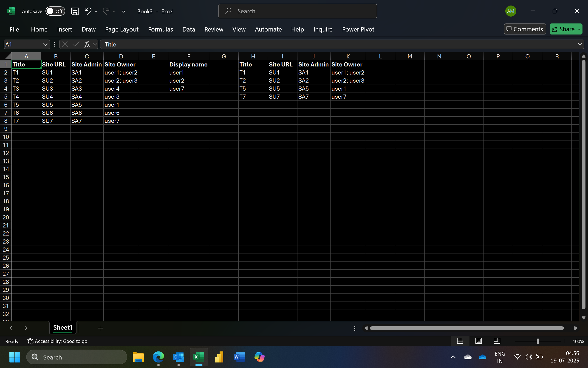
Task: Select the Sheet1 tab
Action: coord(63,328)
